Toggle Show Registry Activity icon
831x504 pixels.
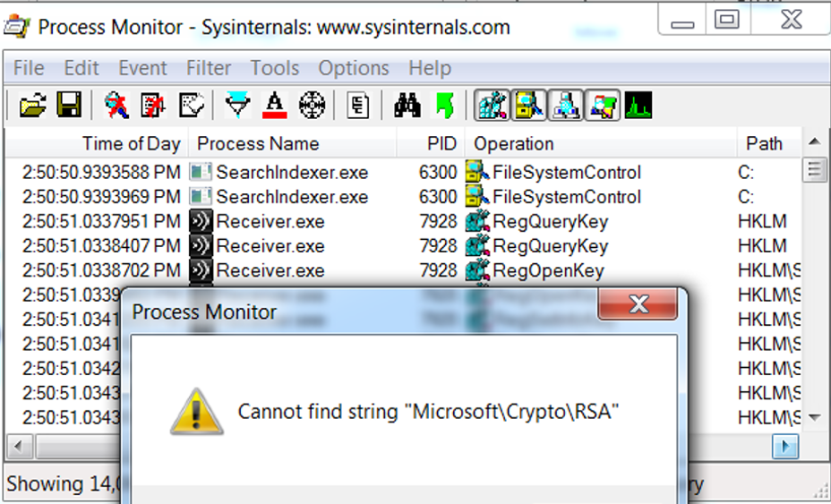[x=492, y=105]
